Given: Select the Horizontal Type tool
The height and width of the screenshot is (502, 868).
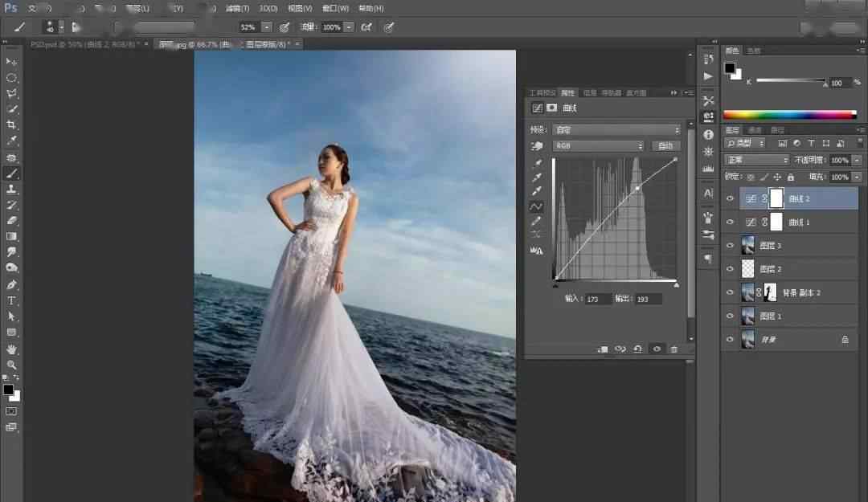Looking at the screenshot, I should coord(11,300).
